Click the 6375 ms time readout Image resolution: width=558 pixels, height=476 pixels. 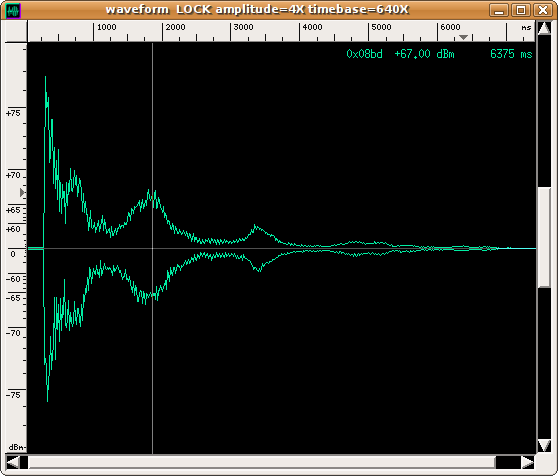pyautogui.click(x=511, y=54)
